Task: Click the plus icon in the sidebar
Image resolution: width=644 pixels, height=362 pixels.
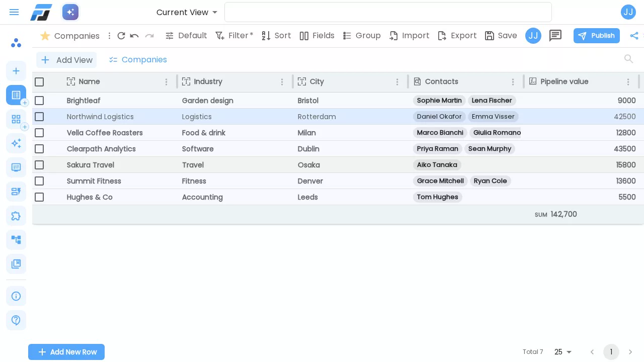Action: tap(16, 71)
